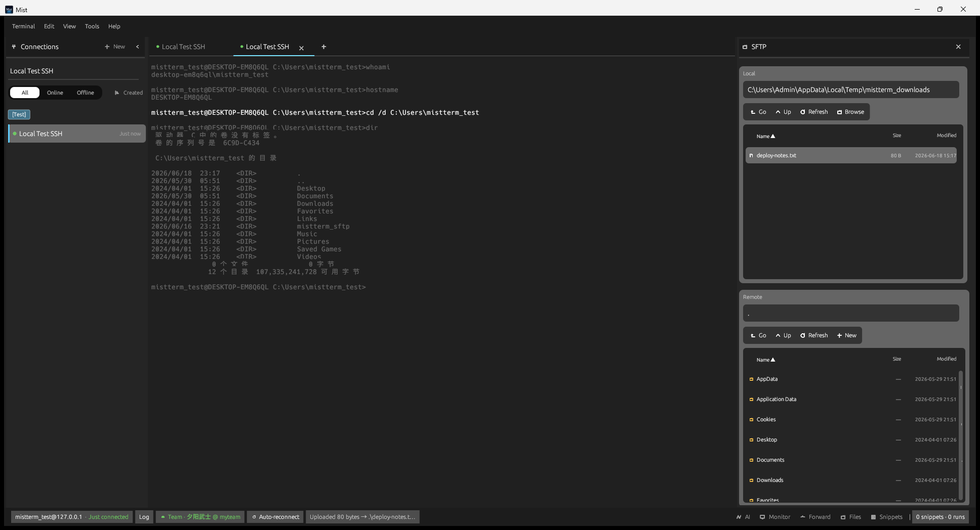Navigate Up in Remote pane

(783, 335)
